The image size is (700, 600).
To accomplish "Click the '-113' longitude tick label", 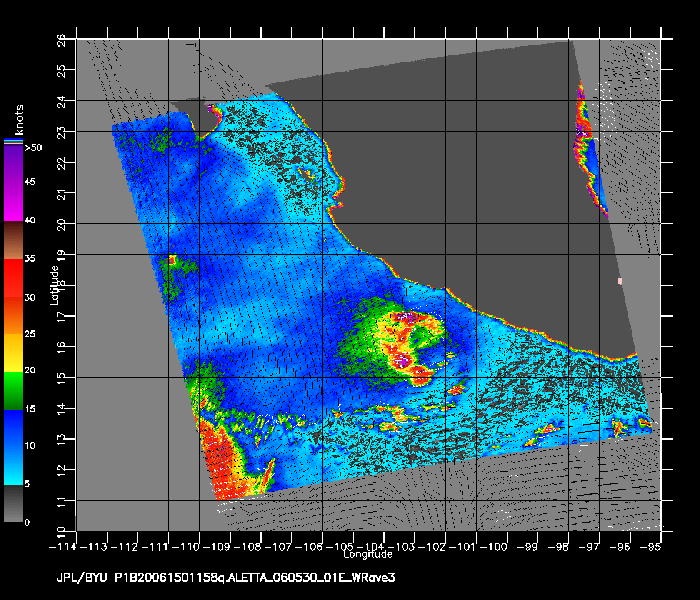I will [x=94, y=547].
